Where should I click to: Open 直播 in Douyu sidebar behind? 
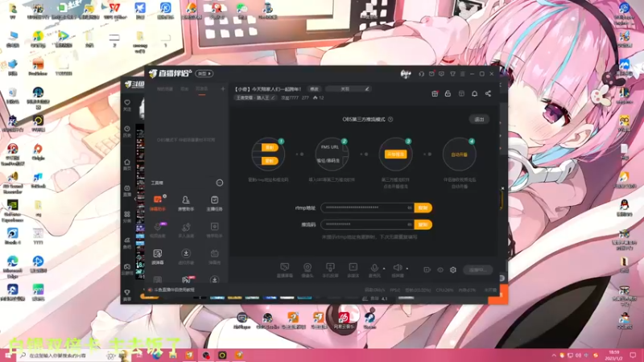tap(127, 191)
